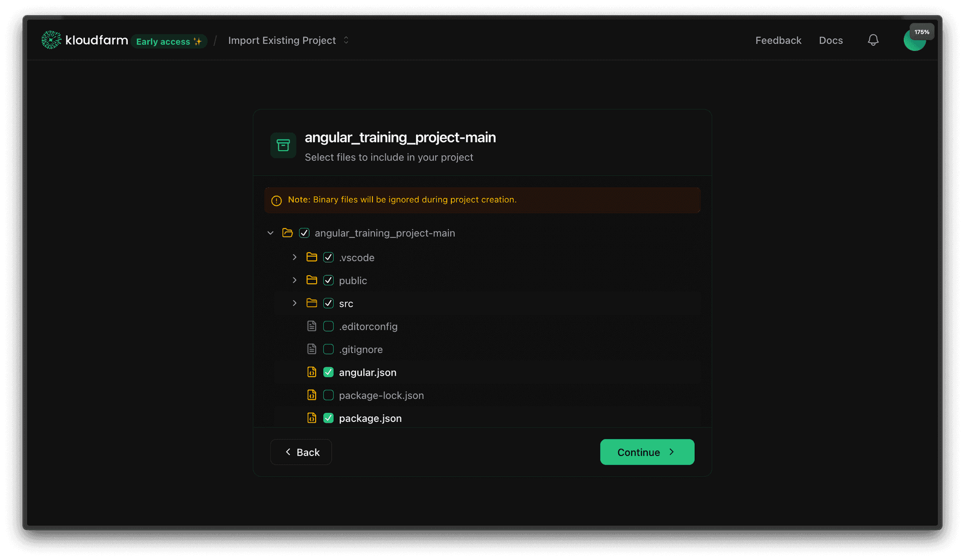
Task: Click the Feedback menu item
Action: pos(778,40)
